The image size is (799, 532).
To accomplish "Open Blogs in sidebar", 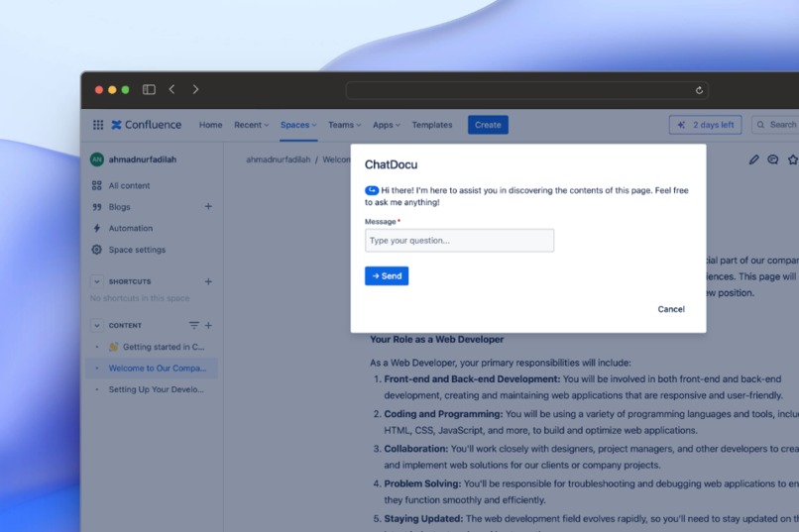I will pos(119,207).
